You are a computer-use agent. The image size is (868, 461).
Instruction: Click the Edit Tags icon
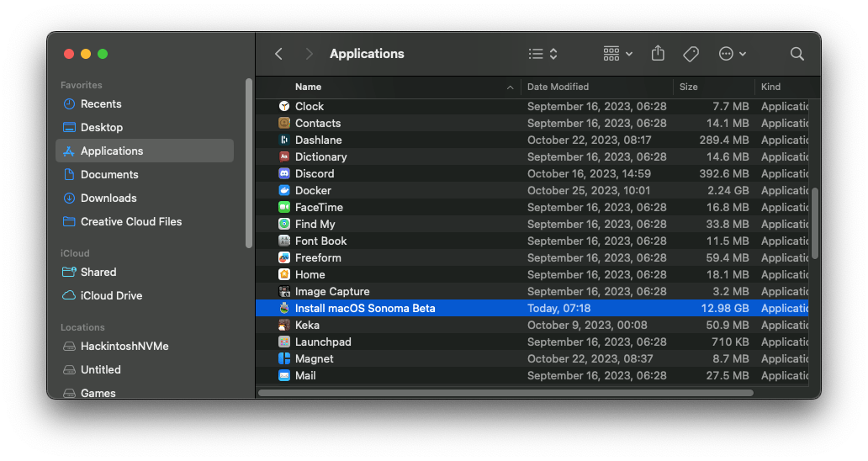(x=691, y=54)
